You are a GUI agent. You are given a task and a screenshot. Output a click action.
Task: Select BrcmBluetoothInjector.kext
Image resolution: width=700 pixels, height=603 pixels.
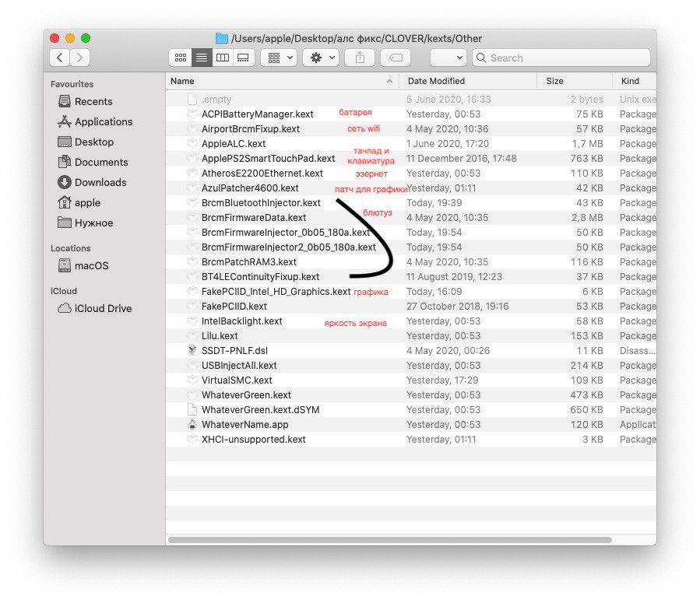point(410,202)
